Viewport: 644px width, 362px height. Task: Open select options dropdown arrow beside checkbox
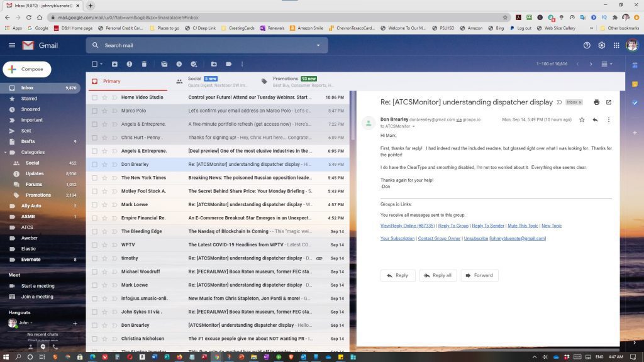coord(101,64)
